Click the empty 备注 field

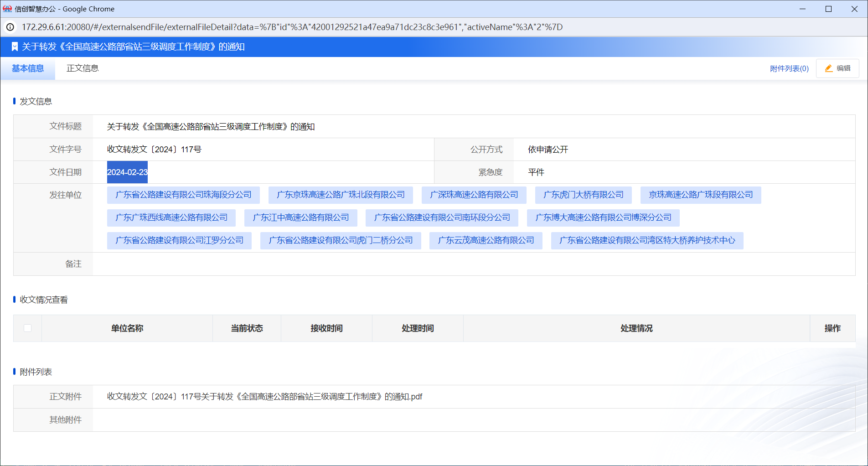pos(474,264)
